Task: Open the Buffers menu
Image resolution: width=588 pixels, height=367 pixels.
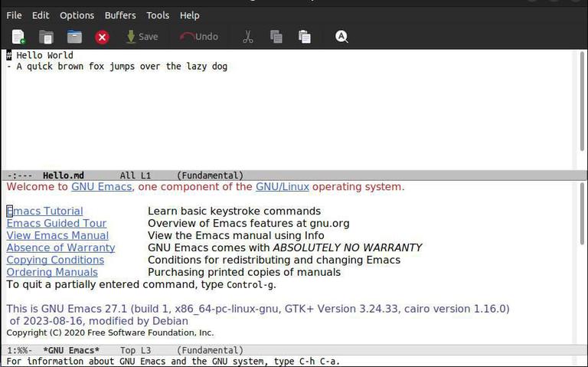Action: [120, 15]
